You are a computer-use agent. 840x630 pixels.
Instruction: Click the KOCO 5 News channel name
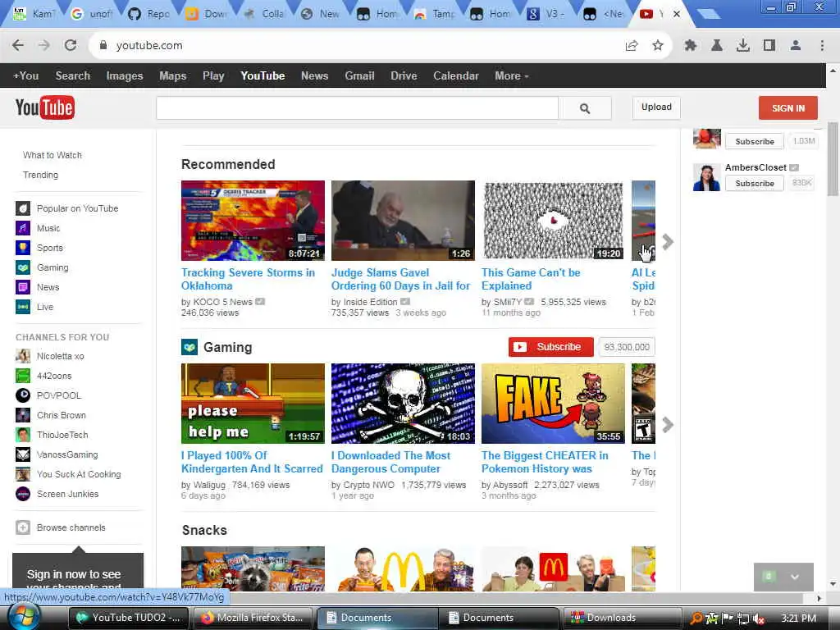point(222,302)
